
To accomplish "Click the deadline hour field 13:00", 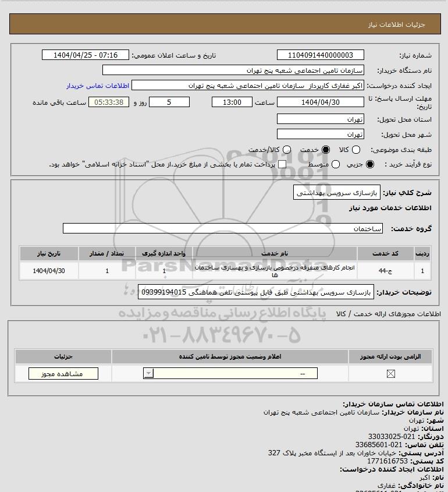I will (232, 102).
